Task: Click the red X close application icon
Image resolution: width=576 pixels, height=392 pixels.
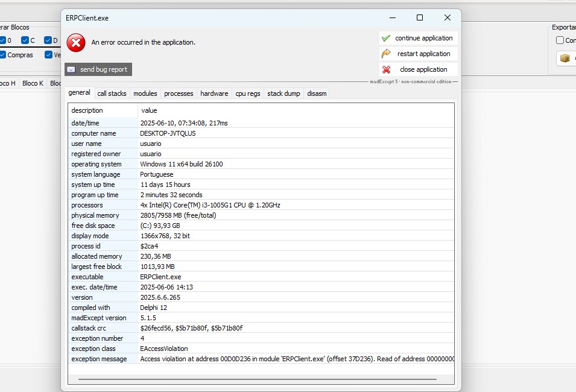Action: click(x=386, y=69)
